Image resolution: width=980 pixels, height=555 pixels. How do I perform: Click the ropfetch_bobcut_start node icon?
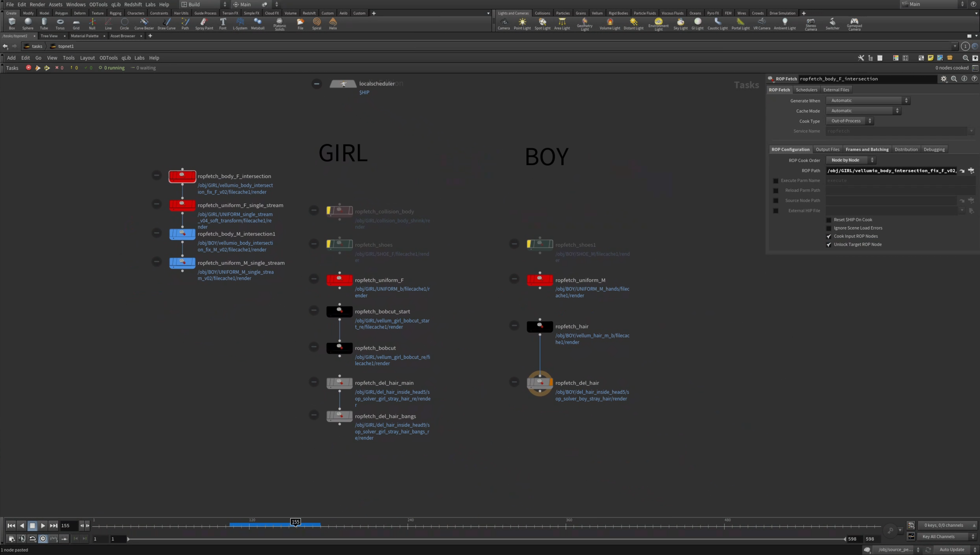point(339,311)
